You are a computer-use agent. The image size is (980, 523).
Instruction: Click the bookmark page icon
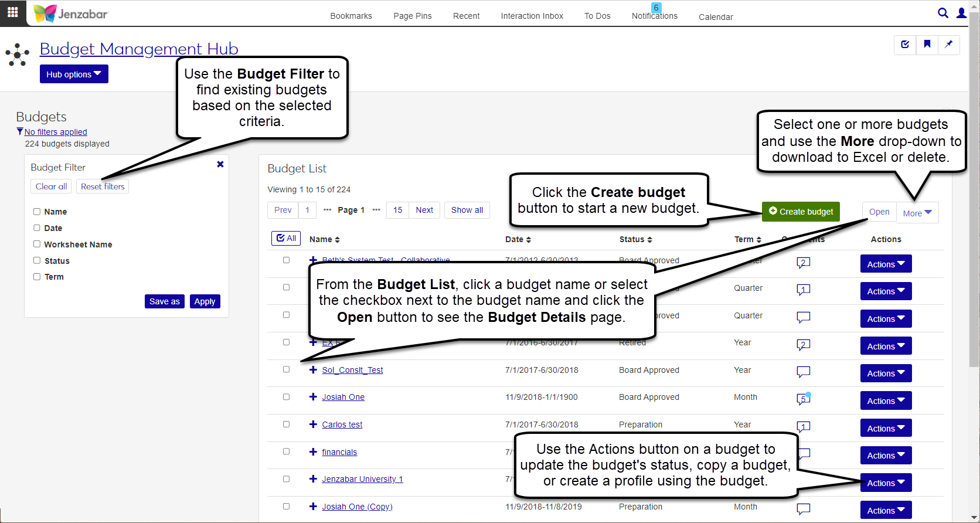(927, 45)
